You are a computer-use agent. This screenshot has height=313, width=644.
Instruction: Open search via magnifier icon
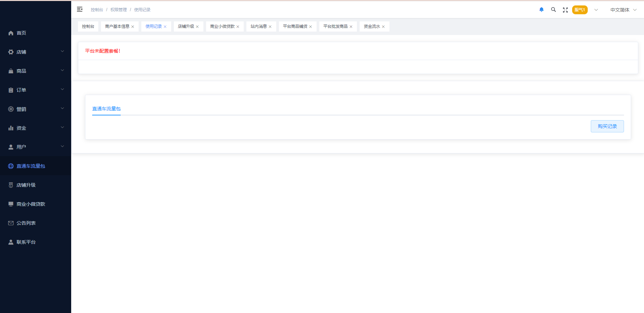(x=553, y=10)
